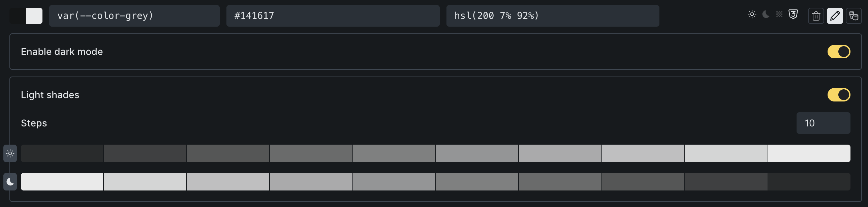Click the moon icon beside the light-to-dark shades row
Screen dimensions: 868x207
pyautogui.click(x=10, y=182)
